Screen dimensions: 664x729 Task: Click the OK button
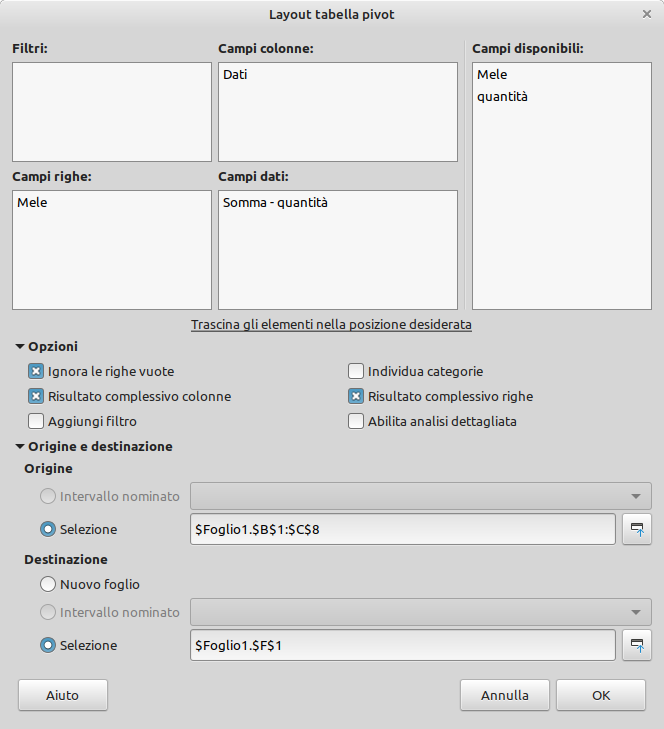[600, 694]
